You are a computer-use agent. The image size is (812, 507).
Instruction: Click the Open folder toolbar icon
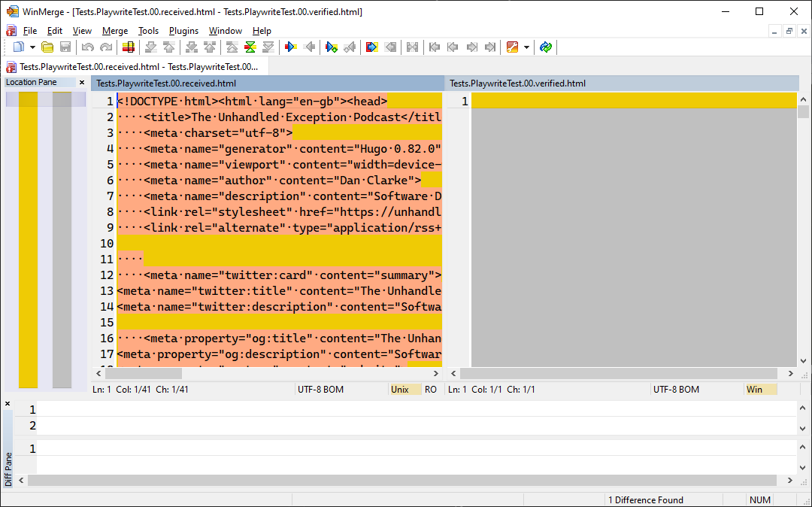coord(47,47)
